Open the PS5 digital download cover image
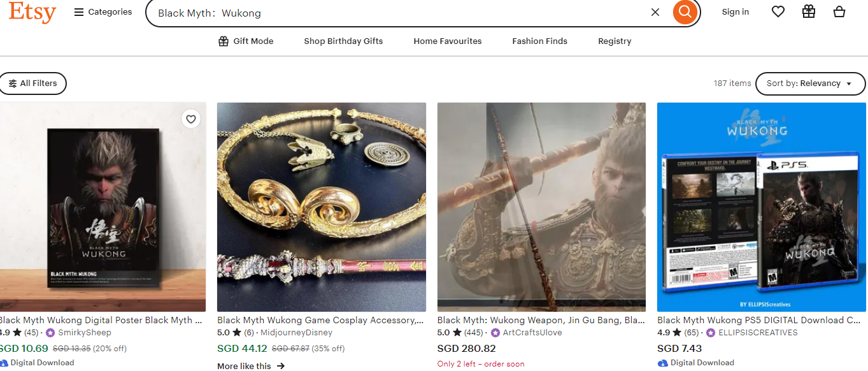The height and width of the screenshot is (371, 868). (761, 207)
